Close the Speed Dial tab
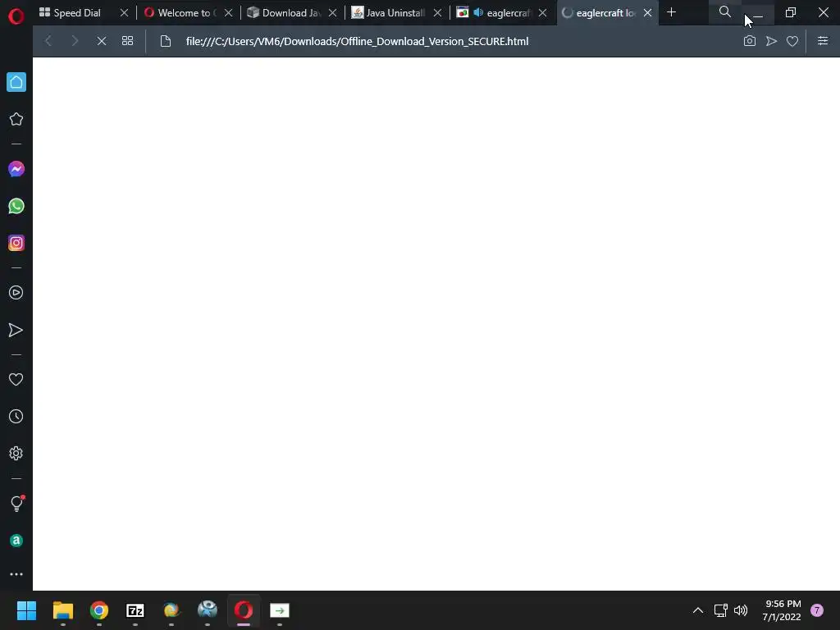Viewport: 840px width, 630px height. click(x=125, y=13)
